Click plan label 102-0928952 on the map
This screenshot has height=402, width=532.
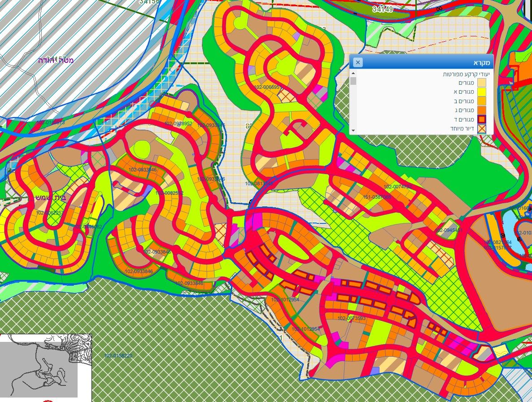coord(178,124)
